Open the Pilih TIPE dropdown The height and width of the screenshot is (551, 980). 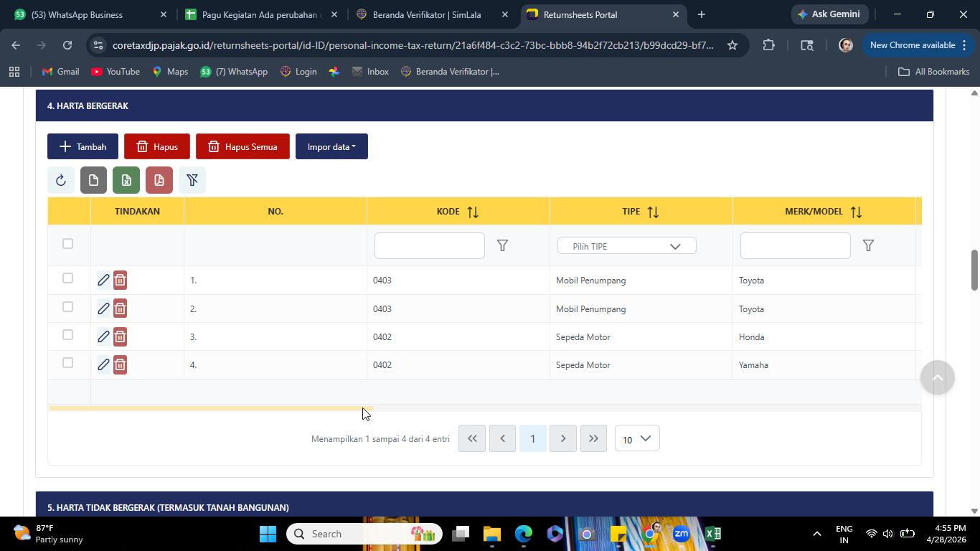pyautogui.click(x=626, y=246)
